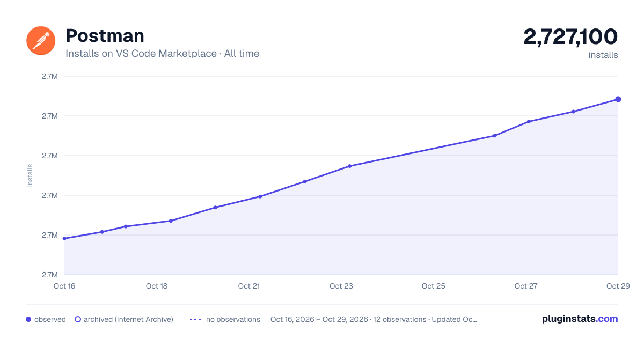Viewport: 644px width, 338px height.
Task: Click the "observed" legend text
Action: click(x=50, y=319)
